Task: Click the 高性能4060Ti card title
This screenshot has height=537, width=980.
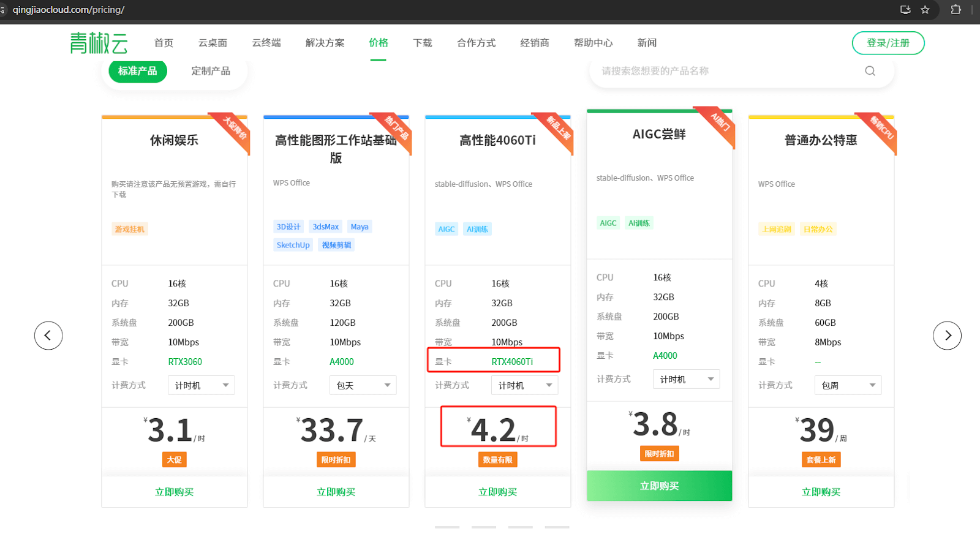Action: (x=498, y=140)
